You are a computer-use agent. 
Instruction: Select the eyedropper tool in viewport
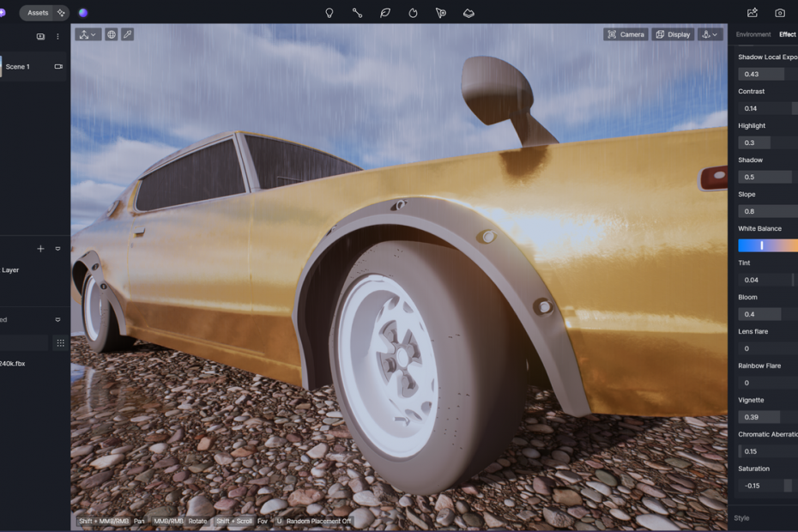tap(127, 34)
